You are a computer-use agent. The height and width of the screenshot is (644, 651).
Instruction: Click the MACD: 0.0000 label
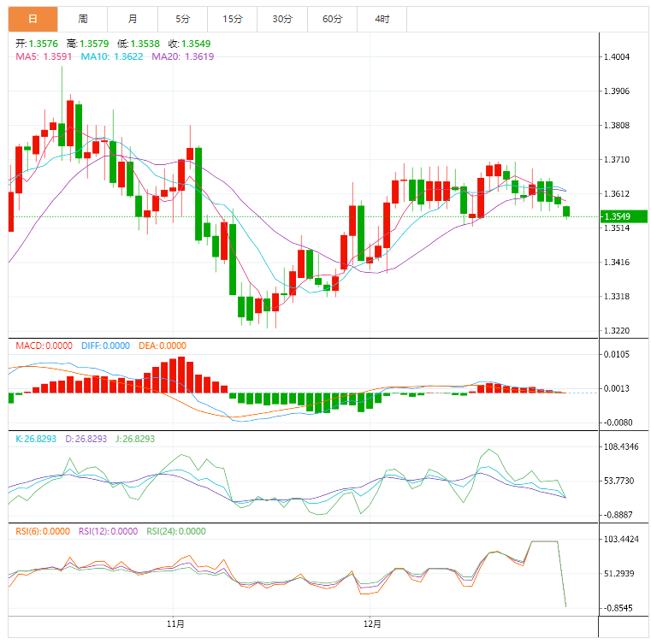(x=44, y=346)
